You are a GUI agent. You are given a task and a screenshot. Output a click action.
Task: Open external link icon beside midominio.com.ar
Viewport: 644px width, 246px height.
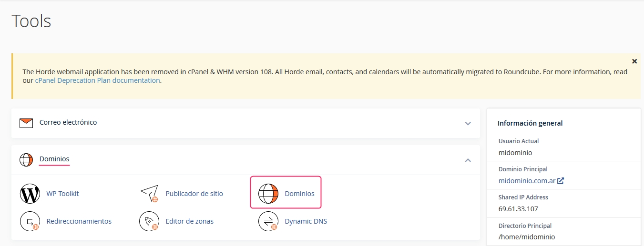[x=561, y=181]
